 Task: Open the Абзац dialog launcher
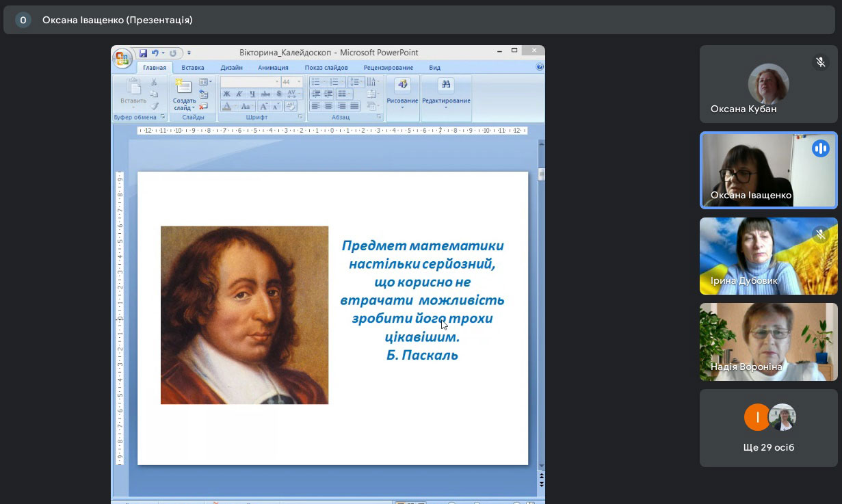[x=378, y=117]
